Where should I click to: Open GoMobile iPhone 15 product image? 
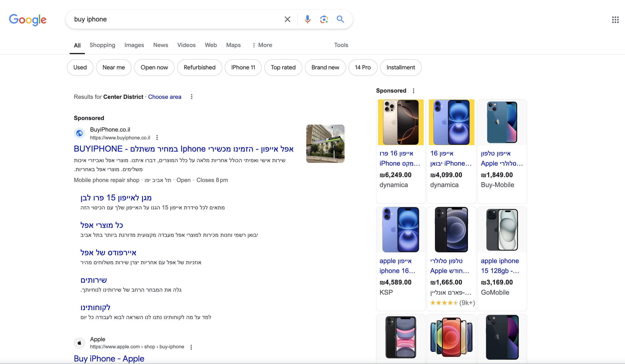502,230
